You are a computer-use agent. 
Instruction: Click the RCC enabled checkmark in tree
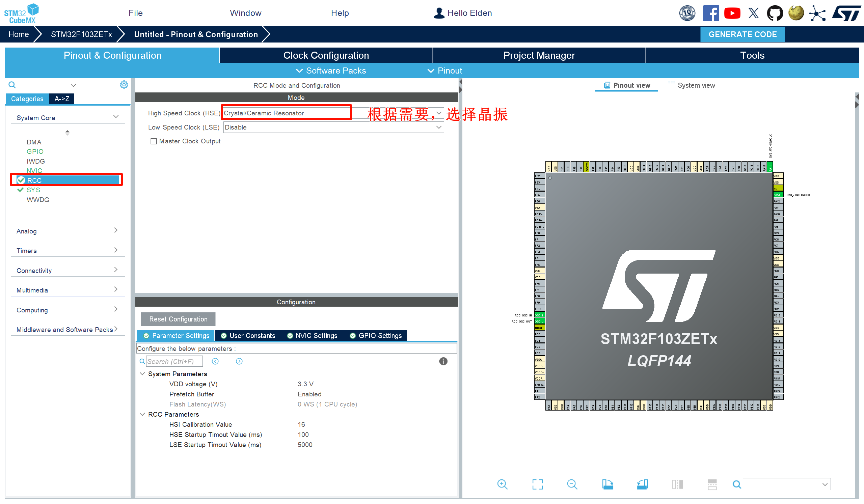click(x=21, y=180)
